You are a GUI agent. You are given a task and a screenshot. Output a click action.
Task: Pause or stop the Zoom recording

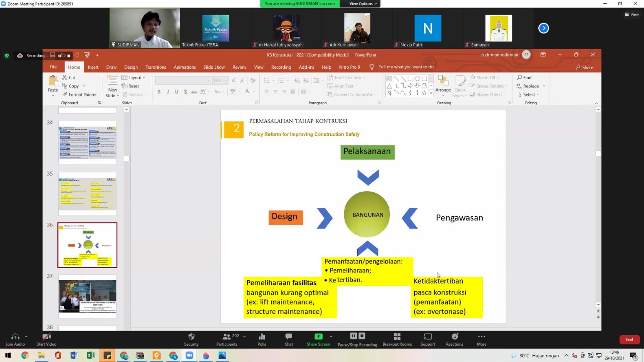[357, 339]
